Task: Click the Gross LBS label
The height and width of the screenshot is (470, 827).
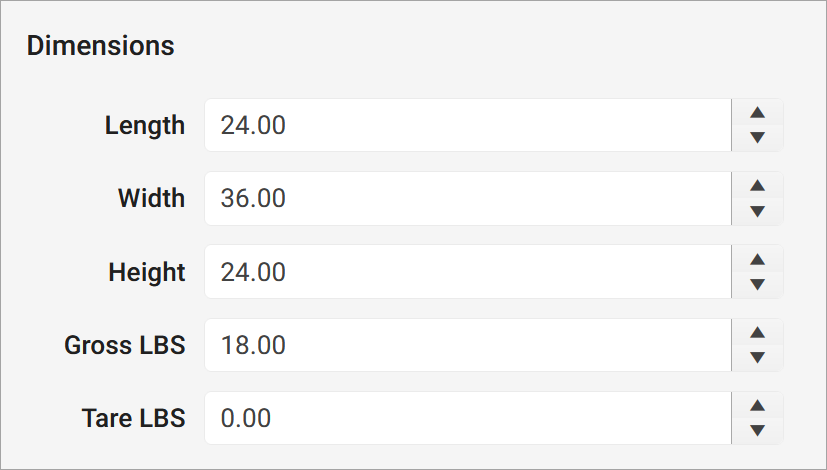Action: 125,345
